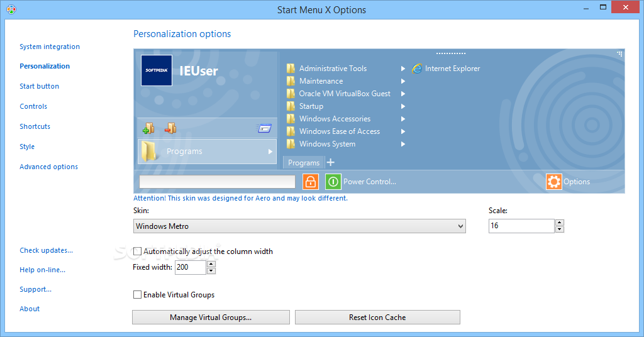Switch to the Shortcuts section
Image resolution: width=644 pixels, height=337 pixels.
point(35,126)
